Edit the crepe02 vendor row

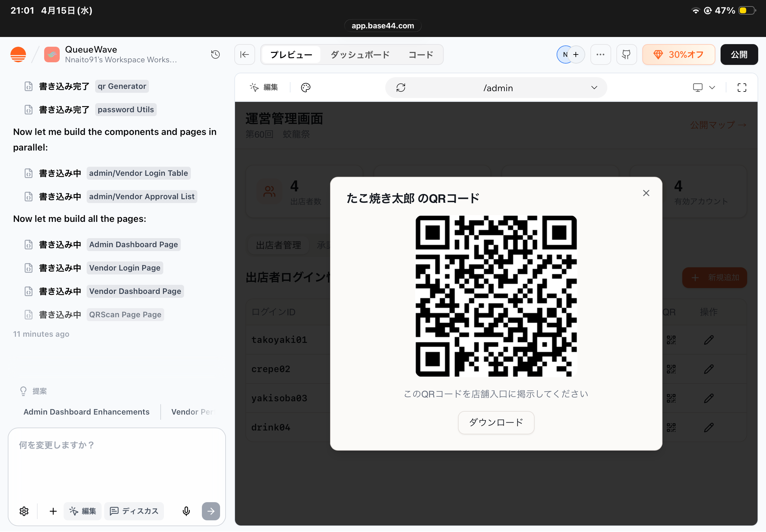coord(709,369)
